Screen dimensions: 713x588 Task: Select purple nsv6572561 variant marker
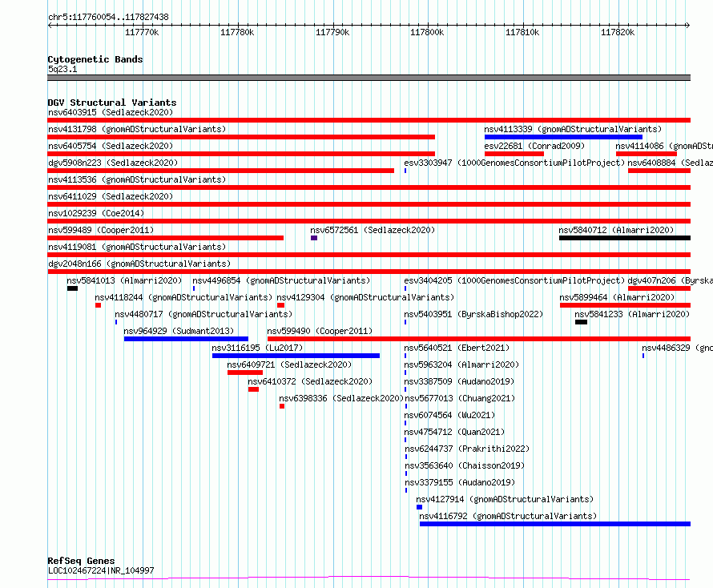(x=314, y=238)
